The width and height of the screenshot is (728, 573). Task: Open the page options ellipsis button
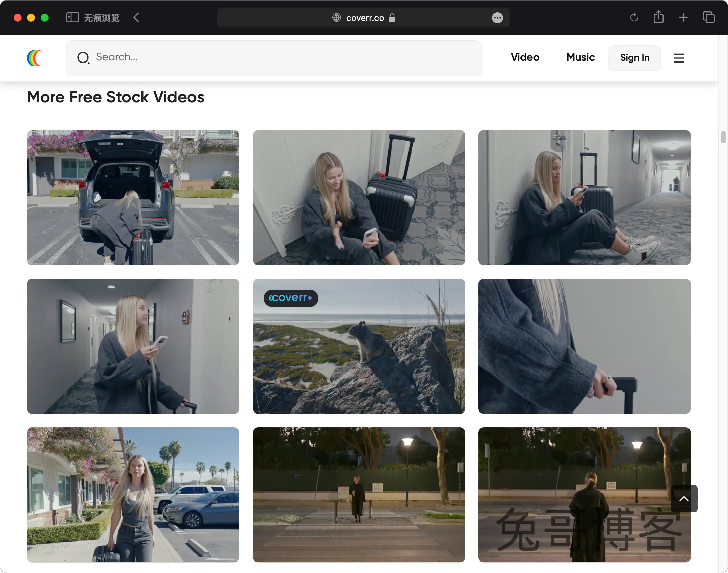pyautogui.click(x=497, y=18)
